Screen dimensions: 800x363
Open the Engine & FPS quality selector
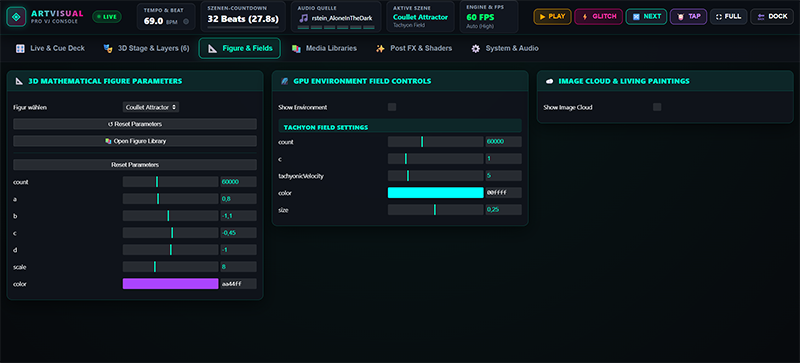click(489, 17)
